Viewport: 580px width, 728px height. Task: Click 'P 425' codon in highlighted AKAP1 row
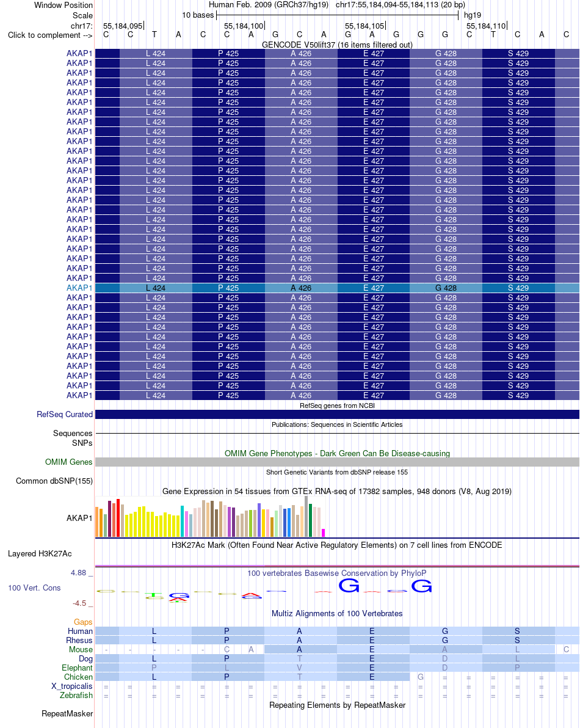click(x=228, y=288)
